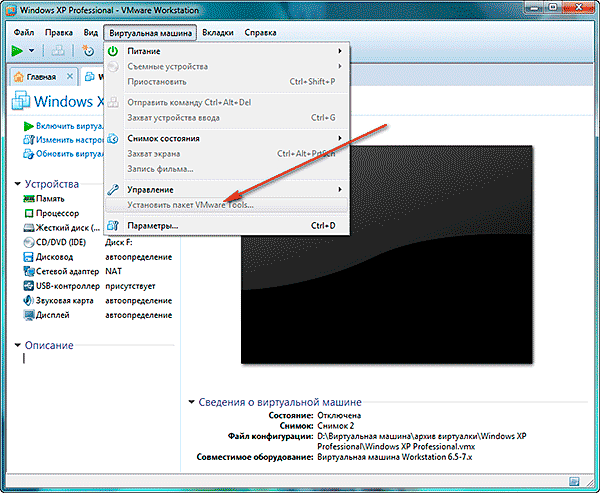Expand the Управление submenu arrow
Screen dimensions: 600x493
point(339,189)
